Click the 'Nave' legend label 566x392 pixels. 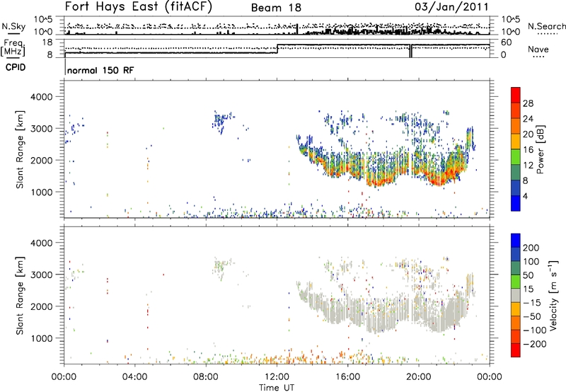[x=538, y=49]
